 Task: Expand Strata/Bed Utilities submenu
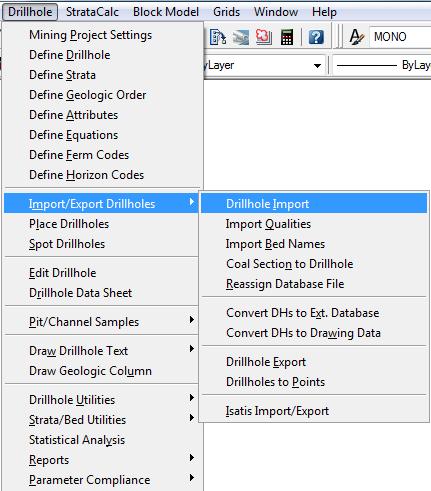(x=102, y=420)
